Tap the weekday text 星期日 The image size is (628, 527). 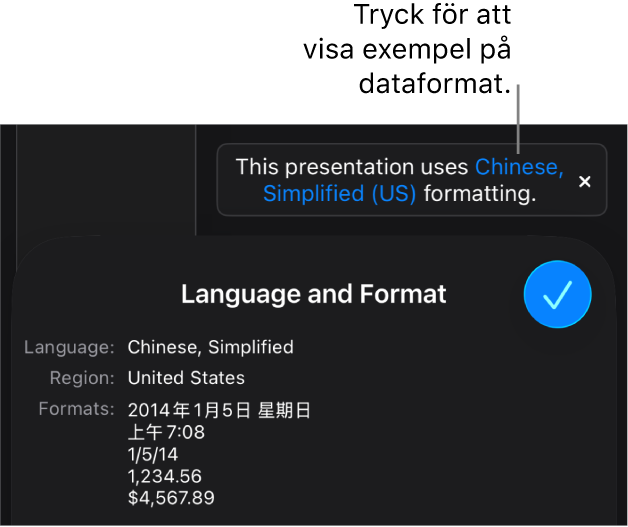pyautogui.click(x=284, y=410)
